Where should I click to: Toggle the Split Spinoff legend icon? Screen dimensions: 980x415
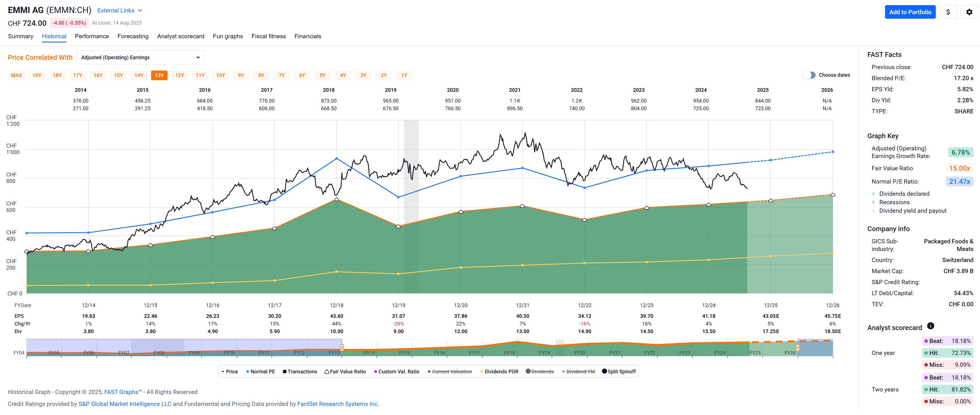tap(604, 371)
